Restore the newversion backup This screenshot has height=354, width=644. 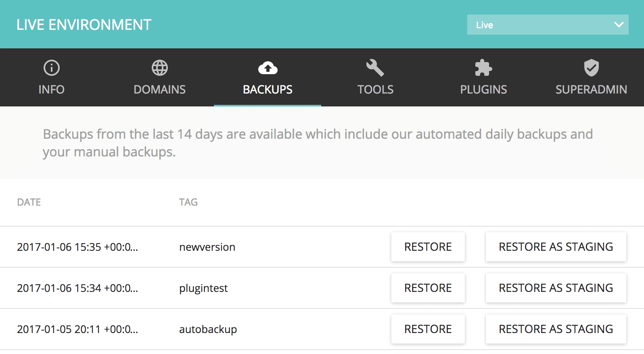tap(428, 247)
